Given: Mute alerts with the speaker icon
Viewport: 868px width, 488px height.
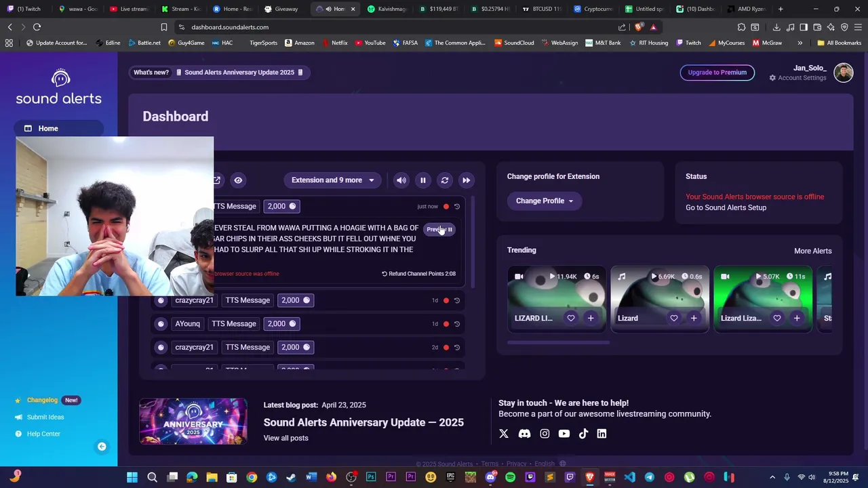Looking at the screenshot, I should click(x=401, y=180).
